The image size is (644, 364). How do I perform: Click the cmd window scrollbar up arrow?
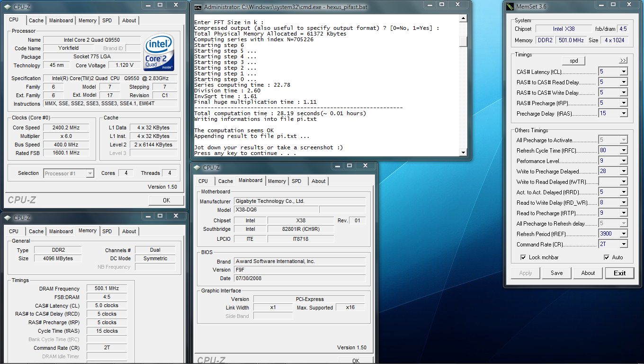point(463,19)
